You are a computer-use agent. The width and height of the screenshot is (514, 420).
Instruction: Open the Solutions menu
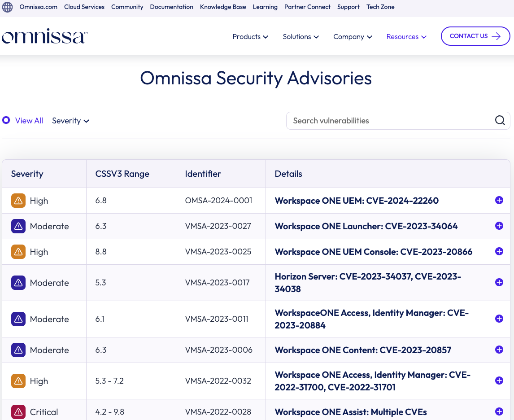click(301, 37)
